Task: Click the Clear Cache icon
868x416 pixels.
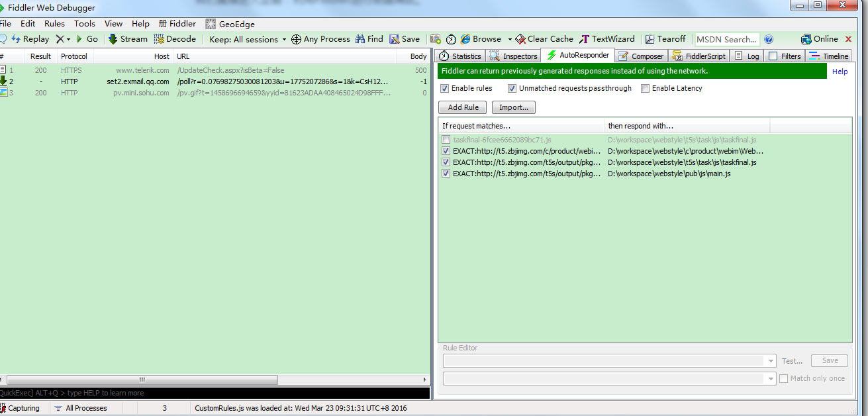Action: [520, 39]
